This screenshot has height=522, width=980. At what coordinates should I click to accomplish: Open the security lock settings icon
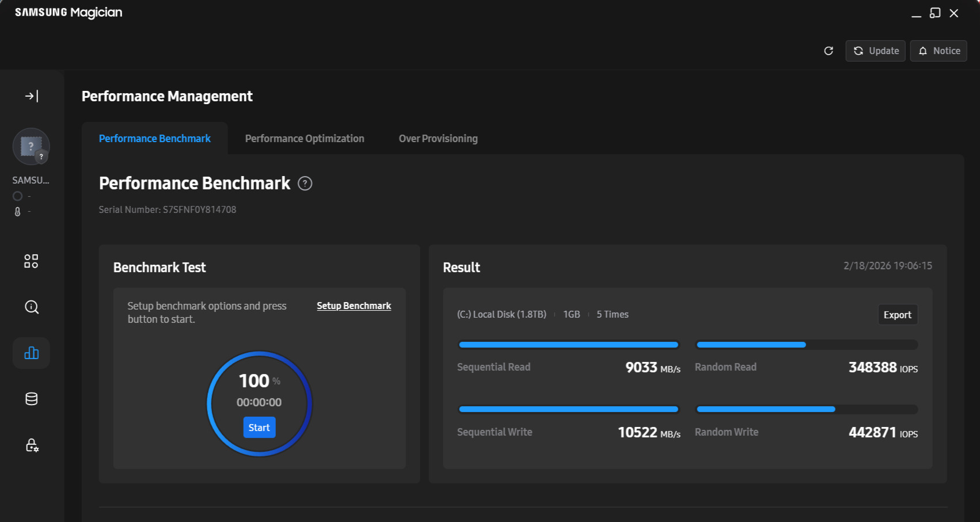(31, 445)
